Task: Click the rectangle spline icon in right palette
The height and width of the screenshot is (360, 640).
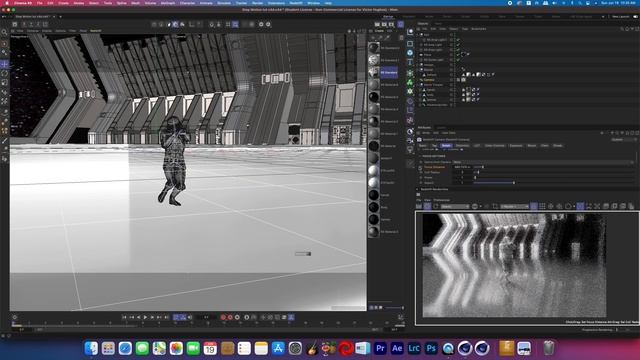Action: pyautogui.click(x=410, y=44)
